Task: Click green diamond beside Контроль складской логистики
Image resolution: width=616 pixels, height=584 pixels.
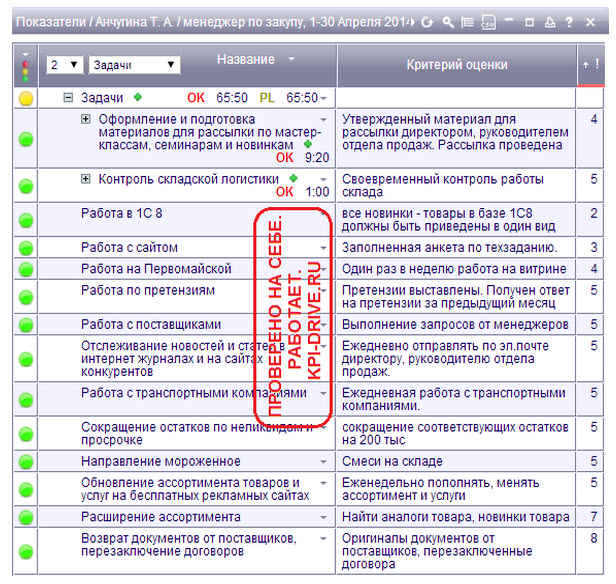Action: (x=293, y=178)
